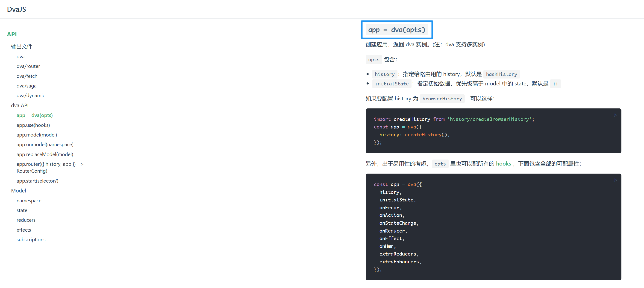Go to dva/saga in the sidebar
644x288 pixels.
pyautogui.click(x=26, y=86)
